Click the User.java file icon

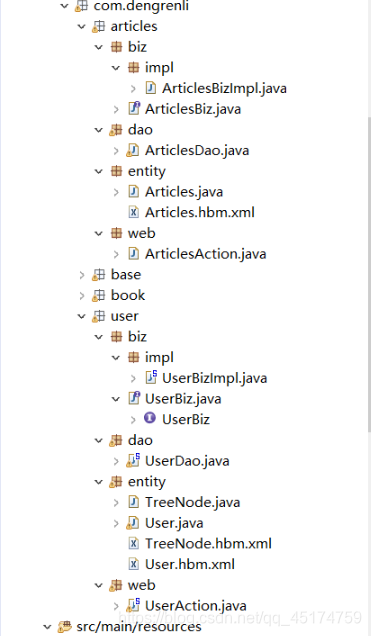133,523
